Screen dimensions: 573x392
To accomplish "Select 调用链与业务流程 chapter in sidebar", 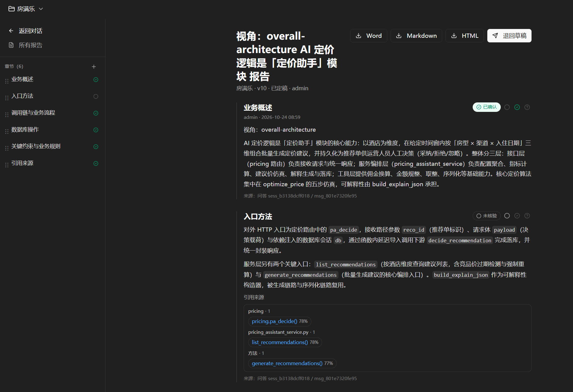I will pyautogui.click(x=33, y=113).
